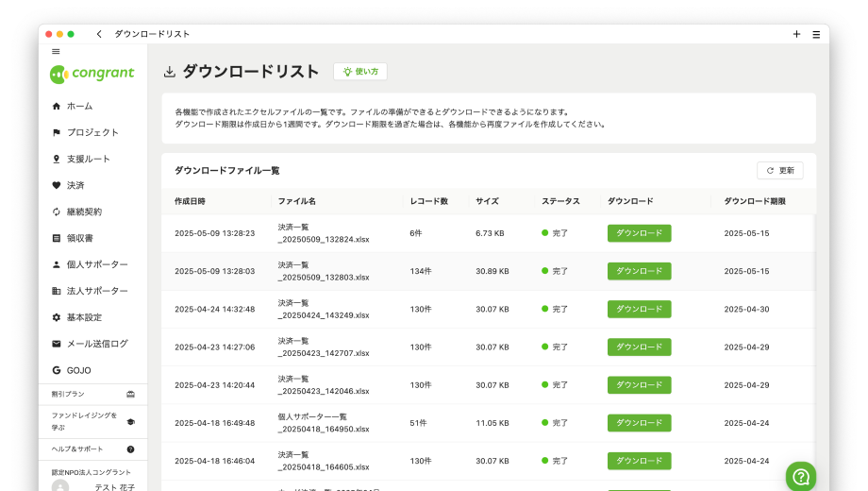This screenshot has height=491, width=868.
Task: Click the 11.05 KB size value
Action: click(492, 423)
